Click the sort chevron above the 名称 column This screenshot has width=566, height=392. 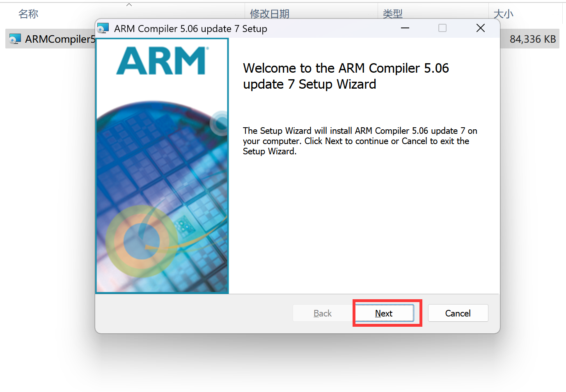[x=129, y=4]
